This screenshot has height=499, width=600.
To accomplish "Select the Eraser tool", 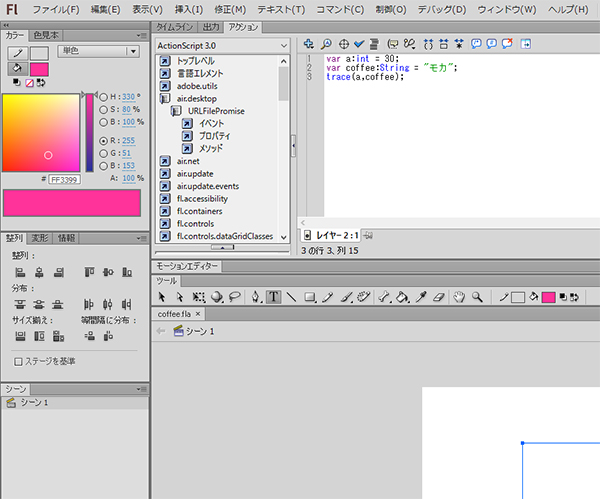I will (x=439, y=297).
